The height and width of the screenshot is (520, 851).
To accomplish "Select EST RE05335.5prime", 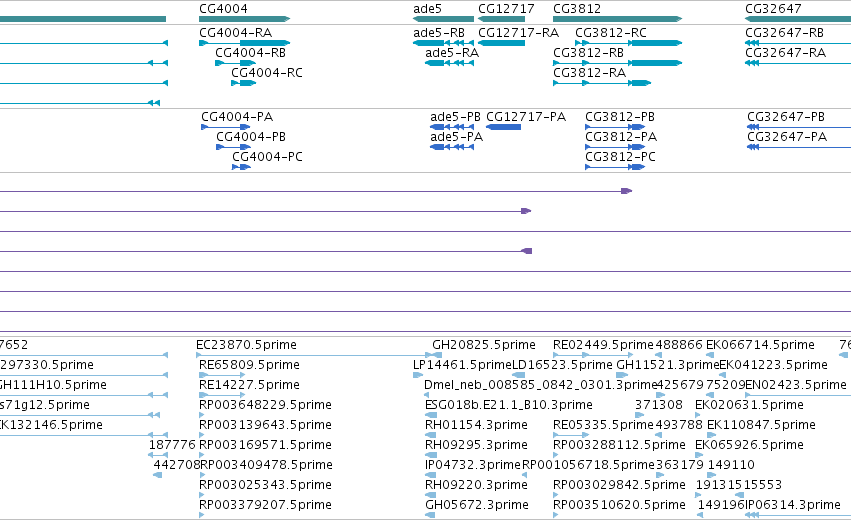I will tap(603, 425).
